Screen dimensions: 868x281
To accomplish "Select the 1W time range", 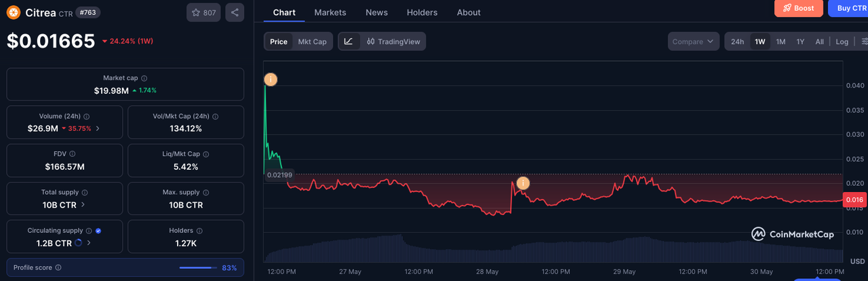I will [x=760, y=41].
